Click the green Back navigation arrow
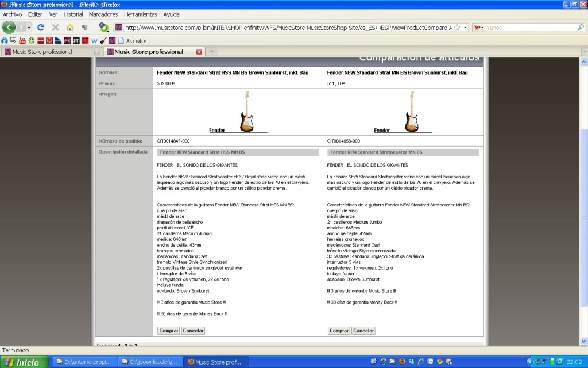The height and width of the screenshot is (368, 588). coord(9,28)
